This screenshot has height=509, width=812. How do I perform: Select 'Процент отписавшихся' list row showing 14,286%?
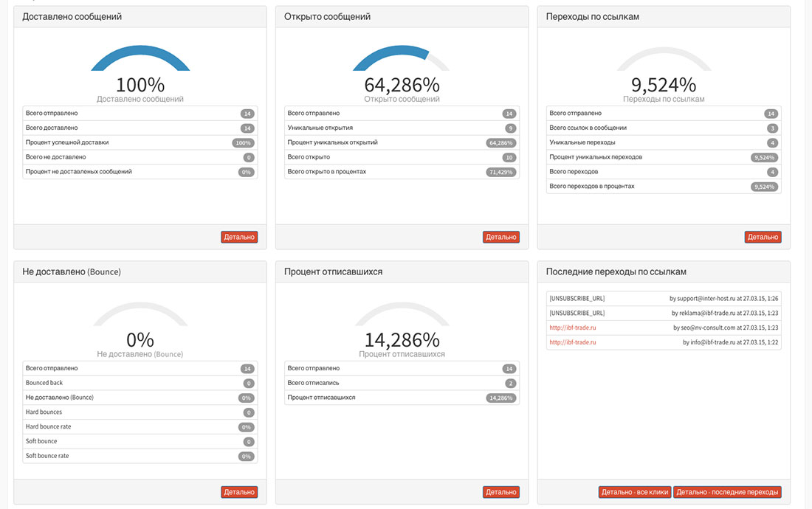(402, 398)
